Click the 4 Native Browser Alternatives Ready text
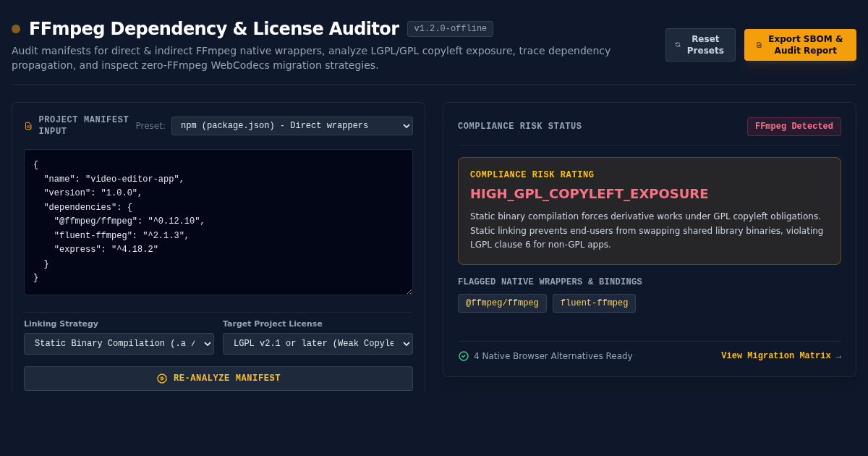 pos(553,356)
